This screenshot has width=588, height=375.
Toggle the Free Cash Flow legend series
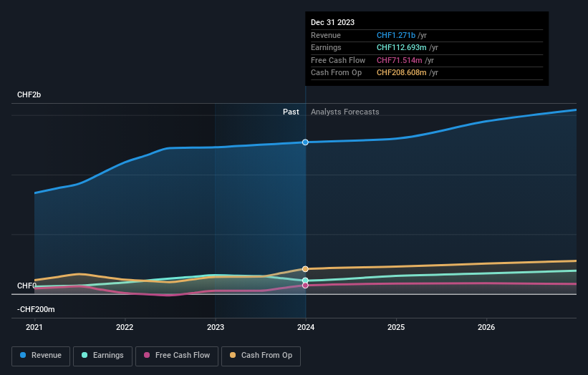pos(177,356)
